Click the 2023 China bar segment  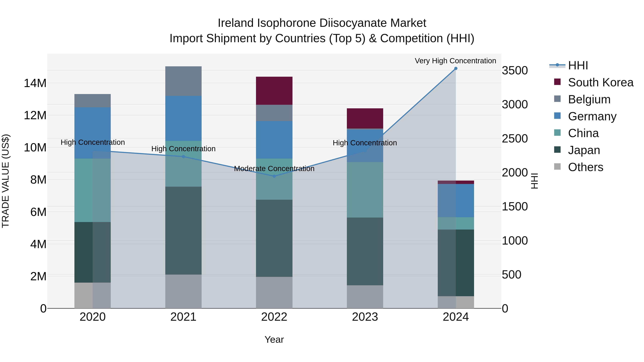point(365,190)
